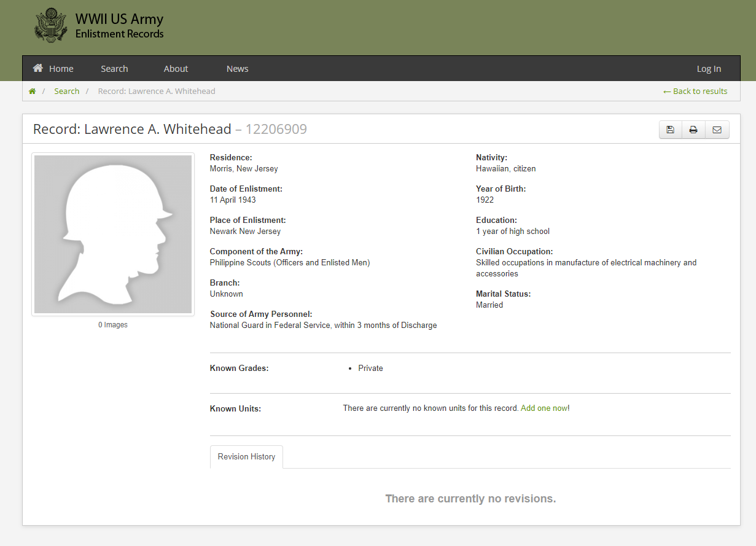
Task: Print this record with the printer icon
Action: 693,130
